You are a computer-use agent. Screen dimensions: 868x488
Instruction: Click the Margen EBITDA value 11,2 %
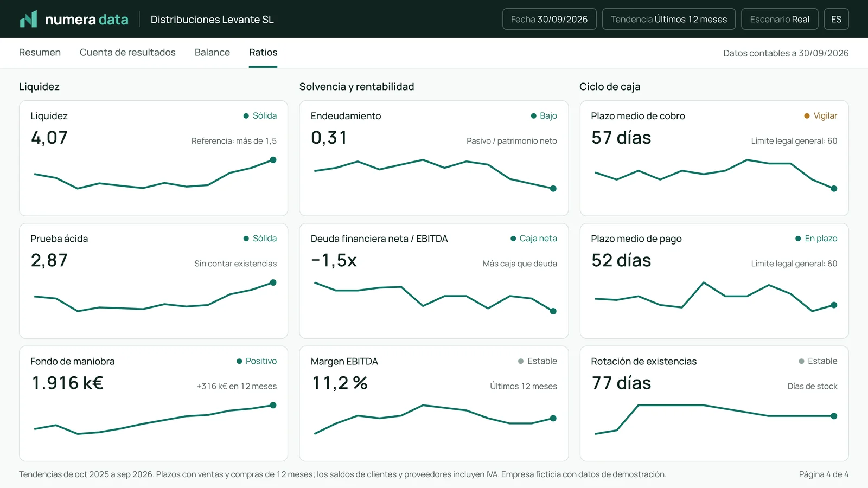point(340,383)
